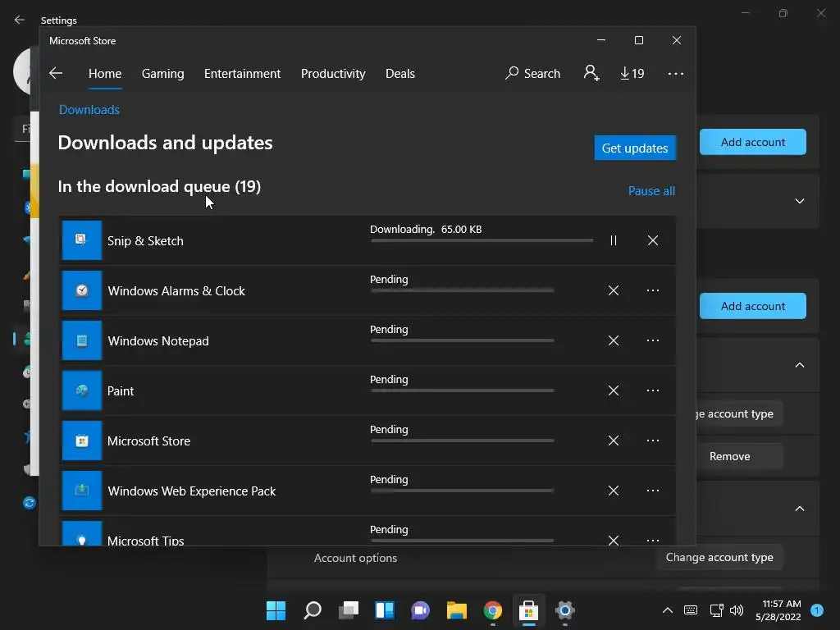Click the Windows Alarms & Clock progress bar
This screenshot has height=630, width=840.
tap(462, 290)
